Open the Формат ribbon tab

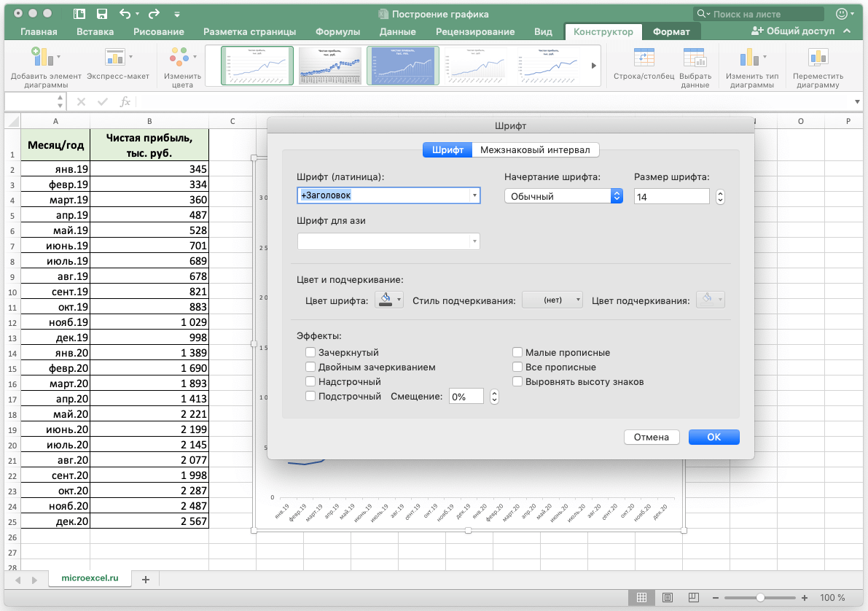[x=671, y=31]
